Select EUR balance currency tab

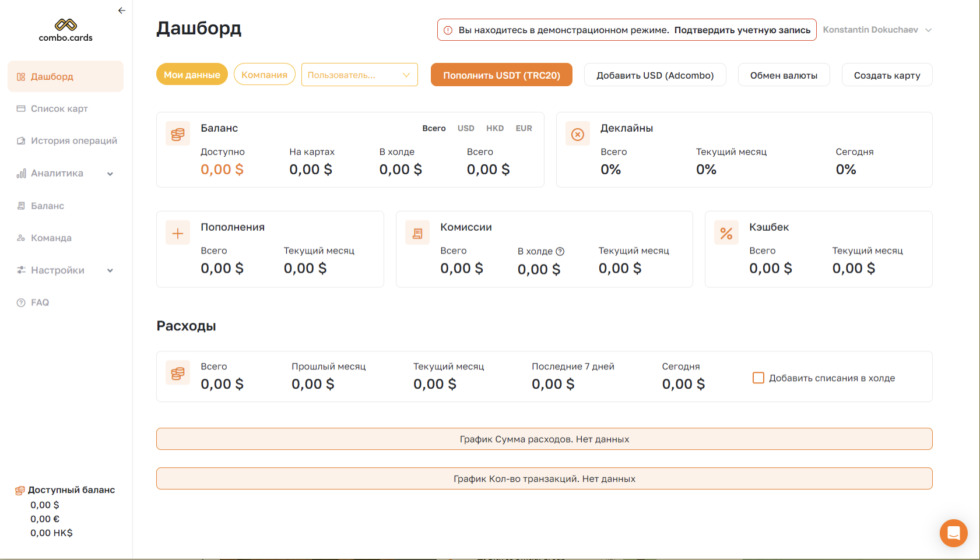[524, 128]
